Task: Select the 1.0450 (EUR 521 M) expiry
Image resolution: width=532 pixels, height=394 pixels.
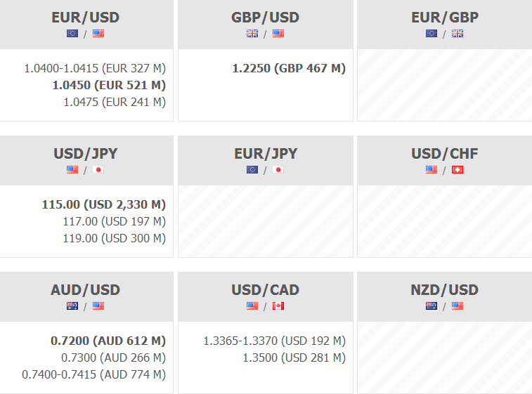Action: (x=109, y=85)
